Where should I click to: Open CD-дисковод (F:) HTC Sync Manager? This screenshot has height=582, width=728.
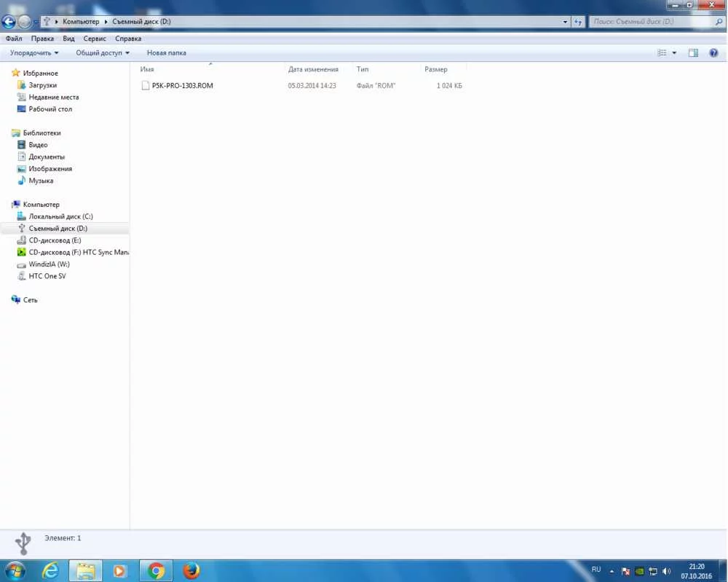click(79, 252)
